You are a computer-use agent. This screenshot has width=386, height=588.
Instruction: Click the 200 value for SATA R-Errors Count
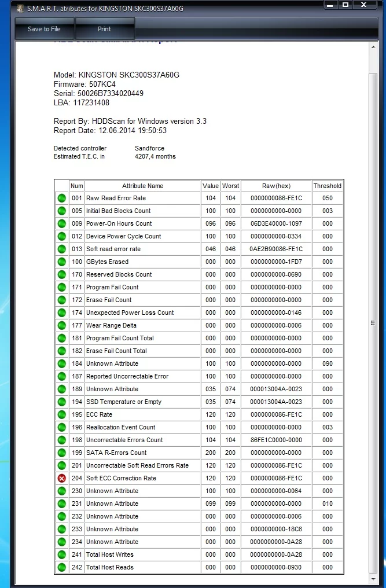coord(211,453)
